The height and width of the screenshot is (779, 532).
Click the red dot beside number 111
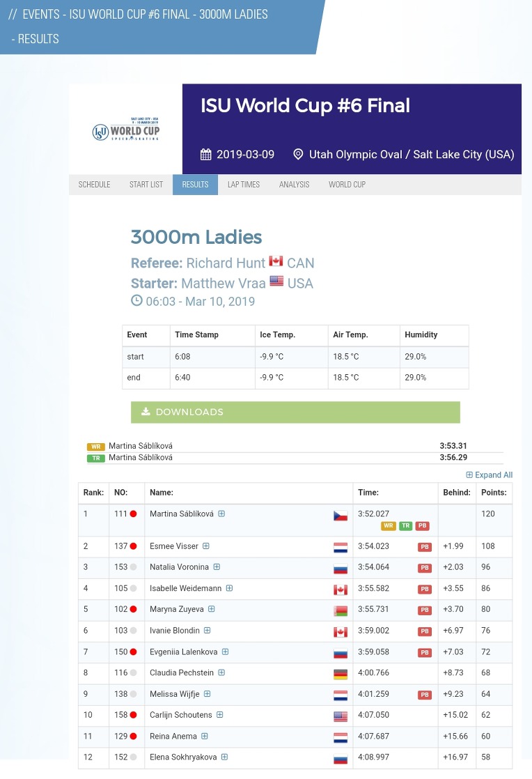[133, 514]
